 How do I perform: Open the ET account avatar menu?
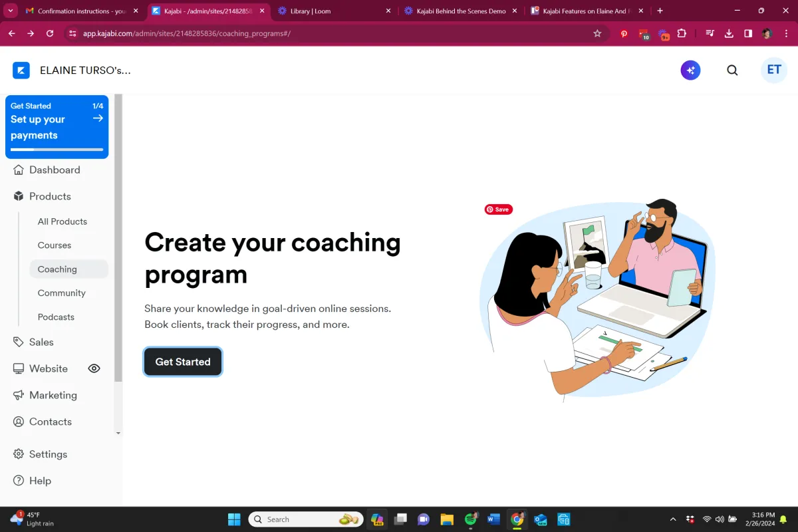click(x=774, y=70)
